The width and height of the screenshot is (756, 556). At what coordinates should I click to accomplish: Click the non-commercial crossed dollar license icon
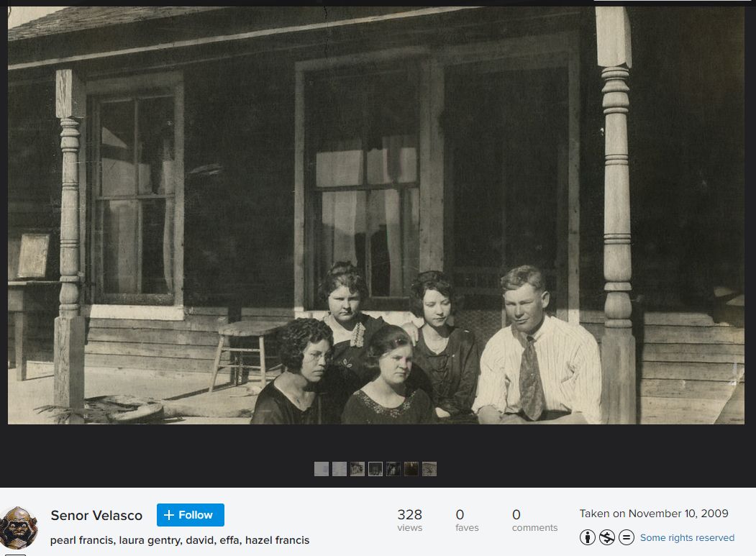point(606,537)
